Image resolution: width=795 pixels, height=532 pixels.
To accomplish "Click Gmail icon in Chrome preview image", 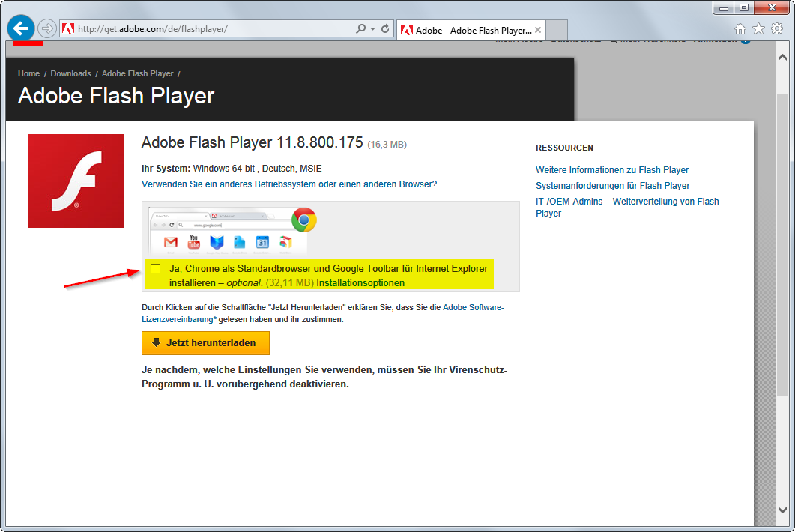I will coord(171,243).
